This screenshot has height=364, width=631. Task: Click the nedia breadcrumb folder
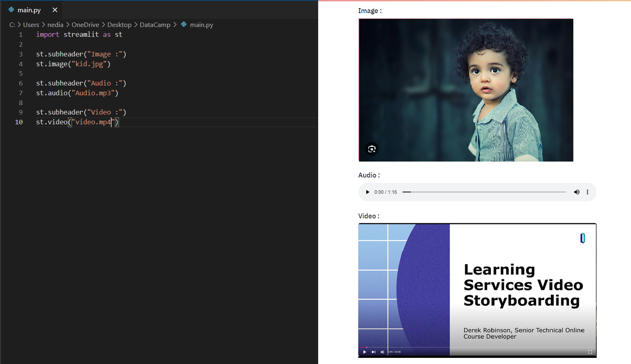[55, 25]
